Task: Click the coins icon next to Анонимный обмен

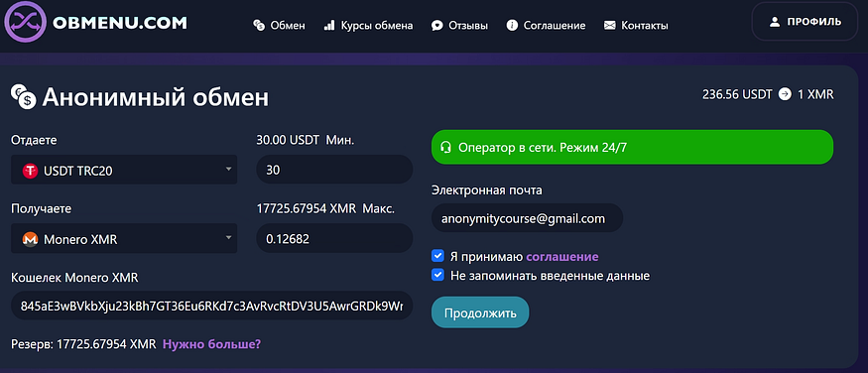Action: [23, 97]
